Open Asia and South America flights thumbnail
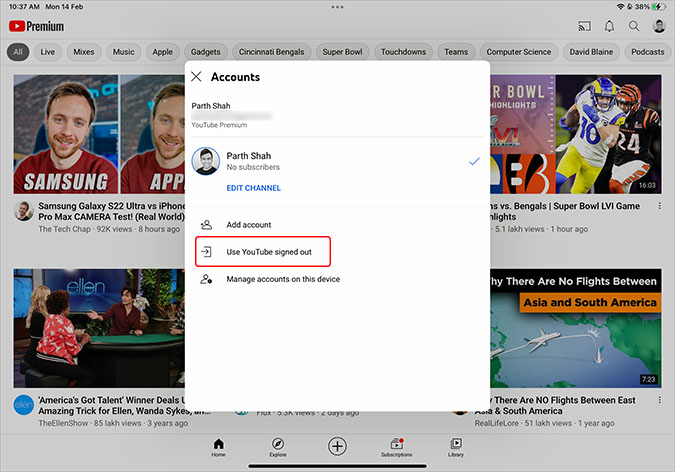 576,328
